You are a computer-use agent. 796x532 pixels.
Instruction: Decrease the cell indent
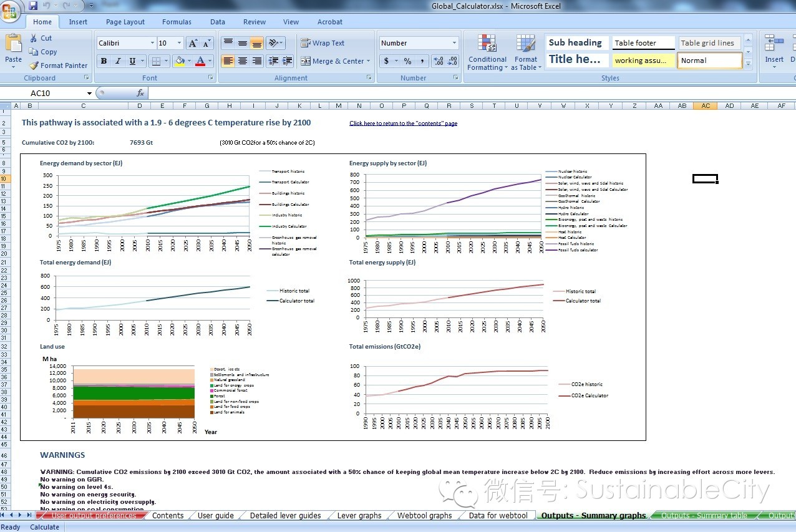point(273,61)
